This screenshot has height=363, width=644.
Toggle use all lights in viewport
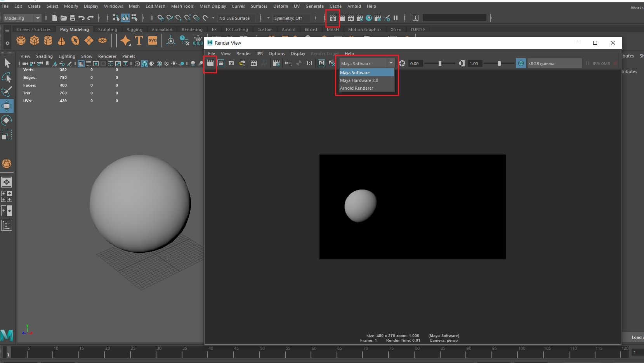click(174, 64)
